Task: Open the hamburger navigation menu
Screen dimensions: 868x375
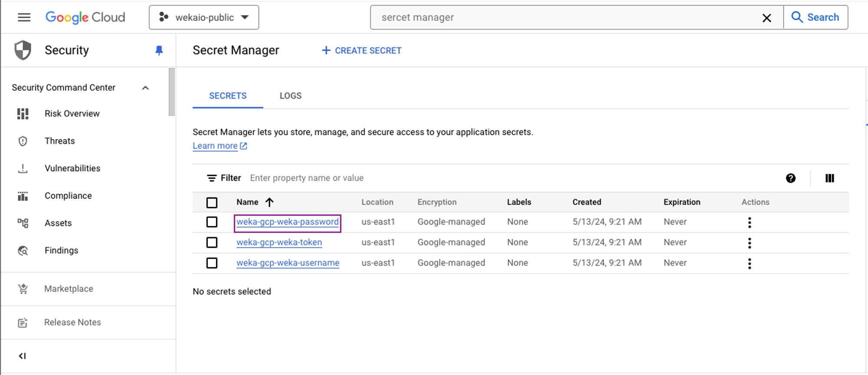Action: pos(24,17)
